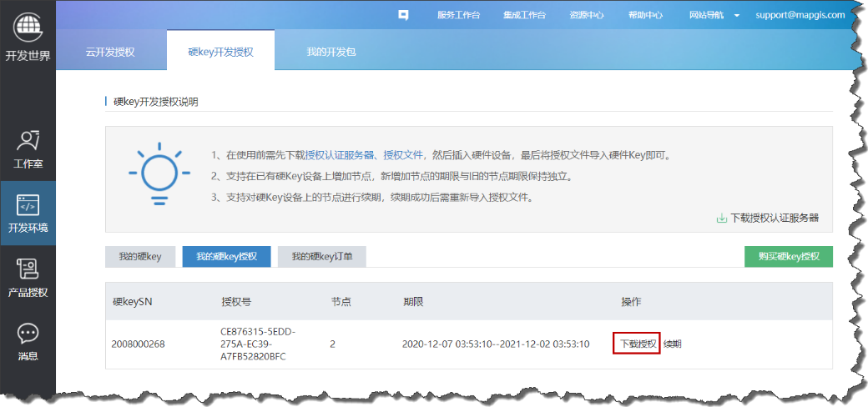Open 服务工作台 in the top navigation
This screenshot has height=407, width=868.
(458, 15)
